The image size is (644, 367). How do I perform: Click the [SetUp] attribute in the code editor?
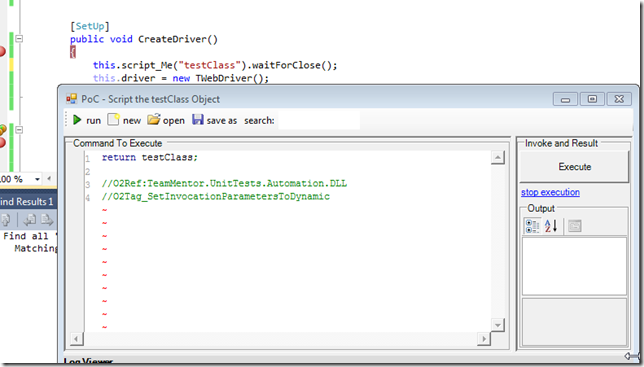click(90, 26)
